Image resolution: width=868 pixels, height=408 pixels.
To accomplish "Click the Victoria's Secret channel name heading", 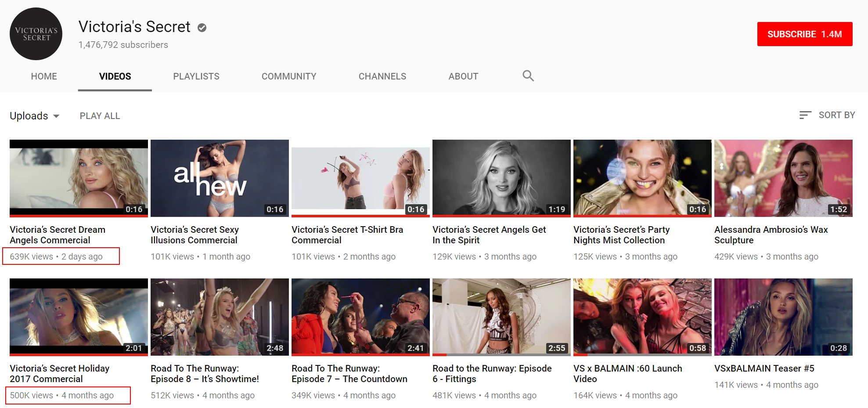I will coord(134,27).
